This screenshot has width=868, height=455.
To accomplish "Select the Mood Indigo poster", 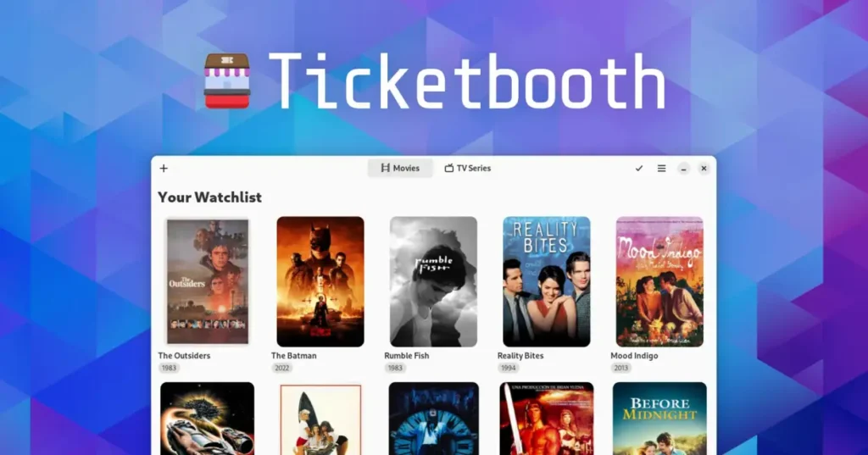I will (659, 281).
